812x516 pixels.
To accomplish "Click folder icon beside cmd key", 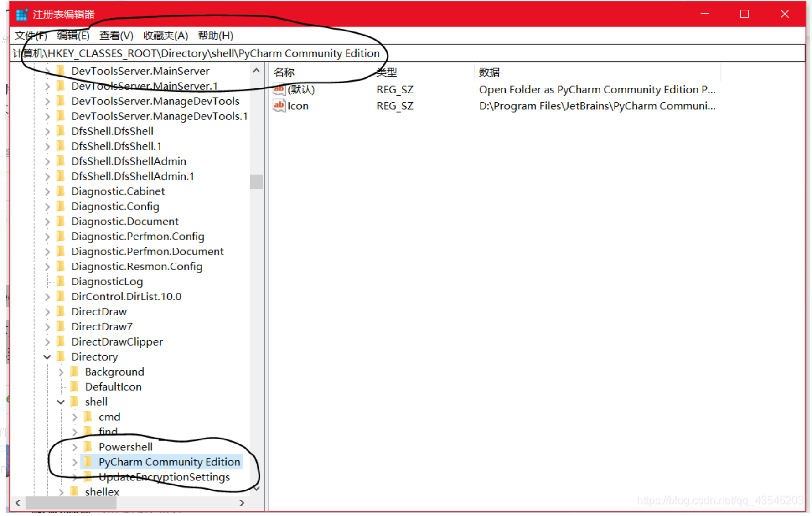I will tap(88, 417).
